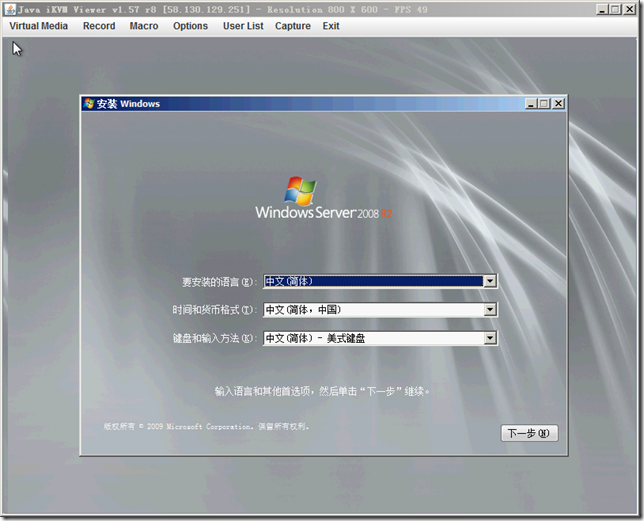Click the Windows flag icon in 安装 Windows title bar
The width and height of the screenshot is (644, 521).
coord(89,103)
